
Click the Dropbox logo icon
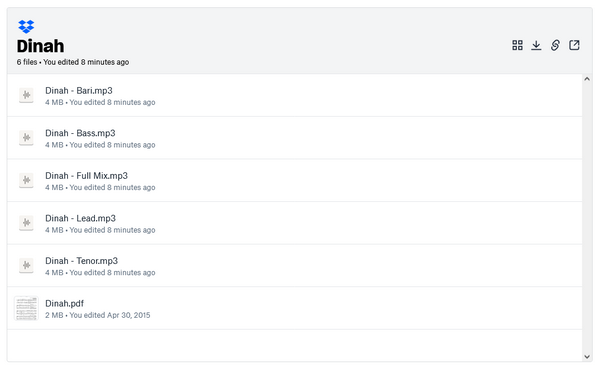pos(26,26)
